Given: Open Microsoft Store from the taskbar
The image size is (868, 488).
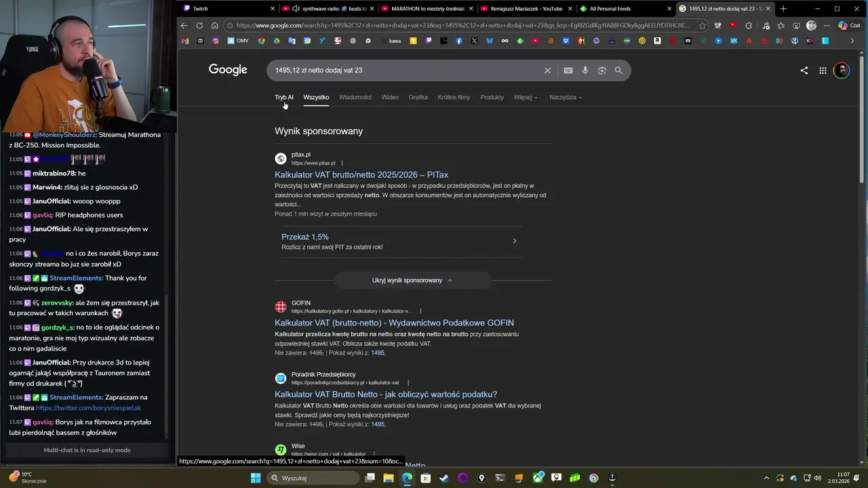Looking at the screenshot, I should pos(426,478).
